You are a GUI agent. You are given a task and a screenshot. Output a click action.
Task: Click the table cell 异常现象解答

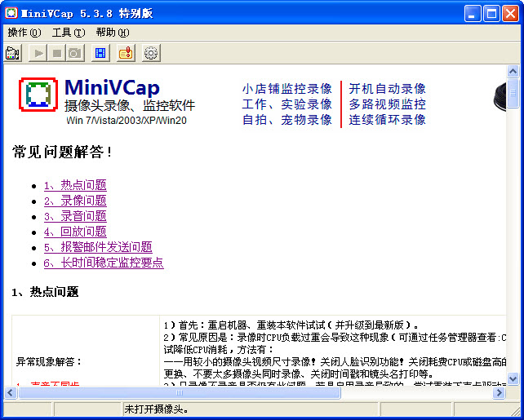click(x=49, y=361)
